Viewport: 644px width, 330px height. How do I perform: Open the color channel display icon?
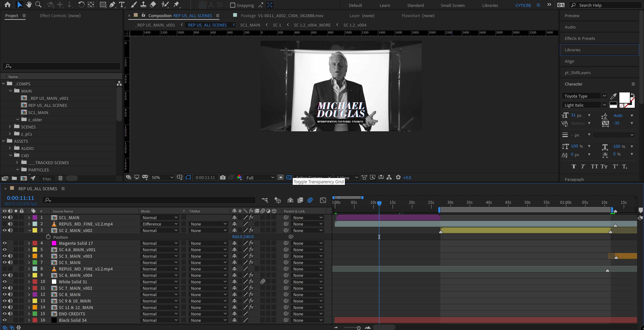tap(239, 177)
